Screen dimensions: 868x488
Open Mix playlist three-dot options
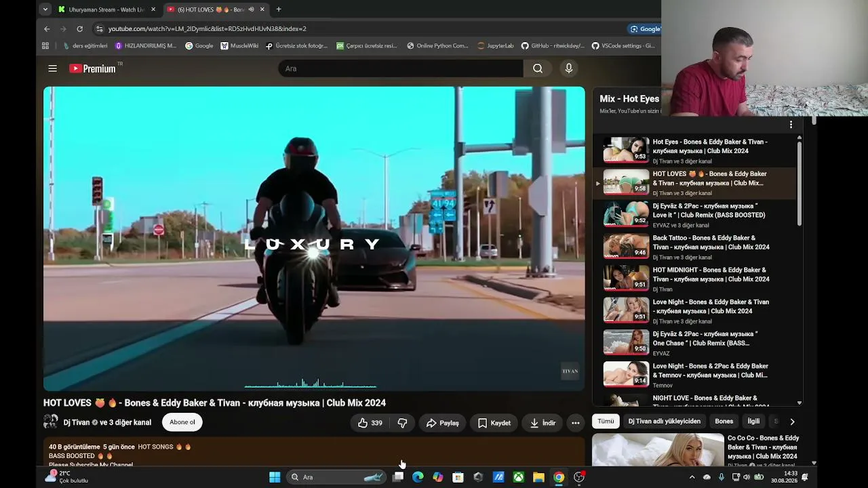coord(791,125)
